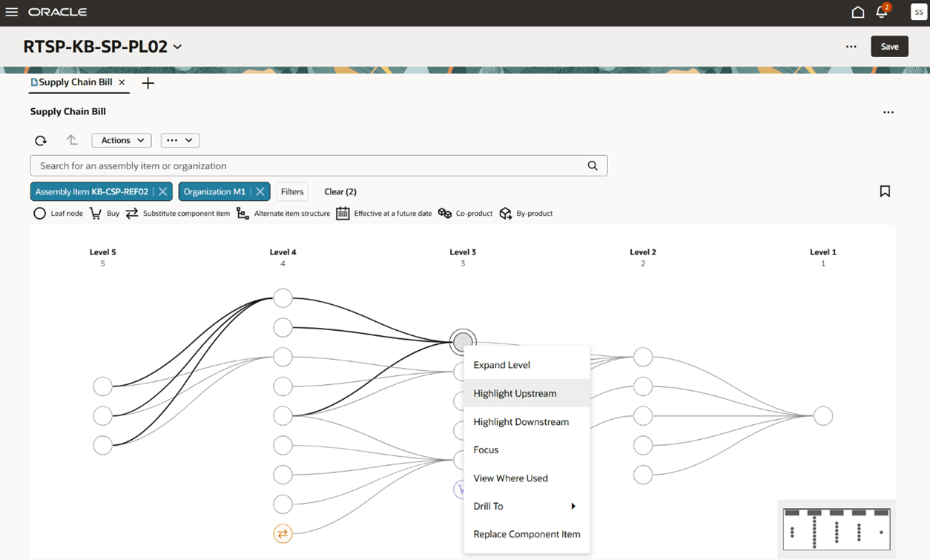The width and height of the screenshot is (930, 560).
Task: Open the SS user profile avatar
Action: click(x=918, y=12)
